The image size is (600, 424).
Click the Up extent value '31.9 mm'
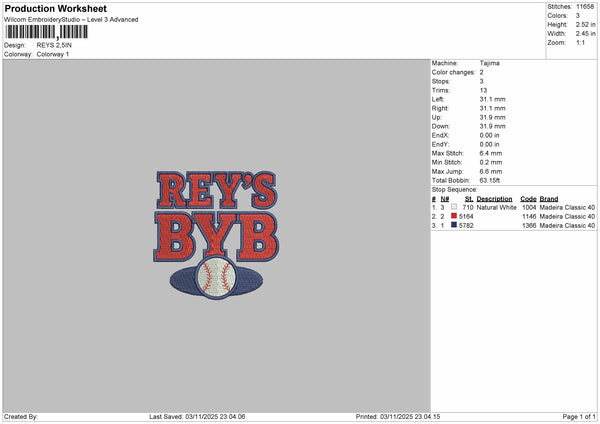click(x=492, y=117)
